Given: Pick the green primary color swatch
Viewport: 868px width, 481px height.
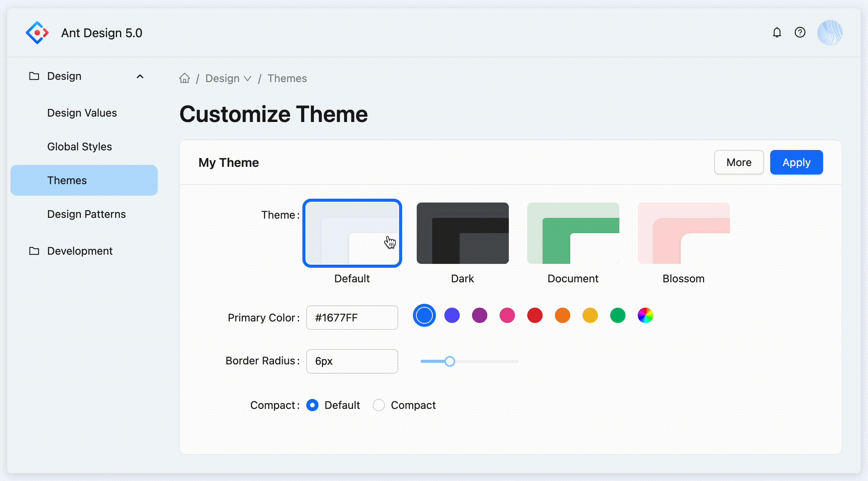Looking at the screenshot, I should coord(617,315).
